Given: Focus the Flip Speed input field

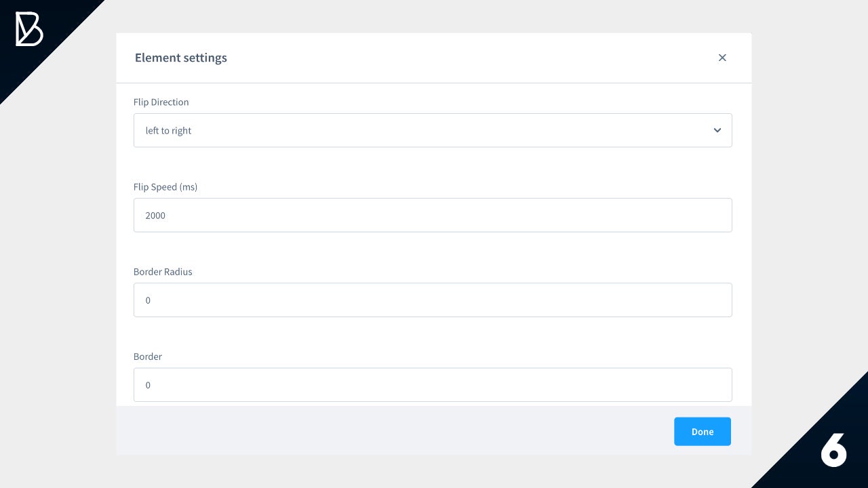Looking at the screenshot, I should coord(433,215).
